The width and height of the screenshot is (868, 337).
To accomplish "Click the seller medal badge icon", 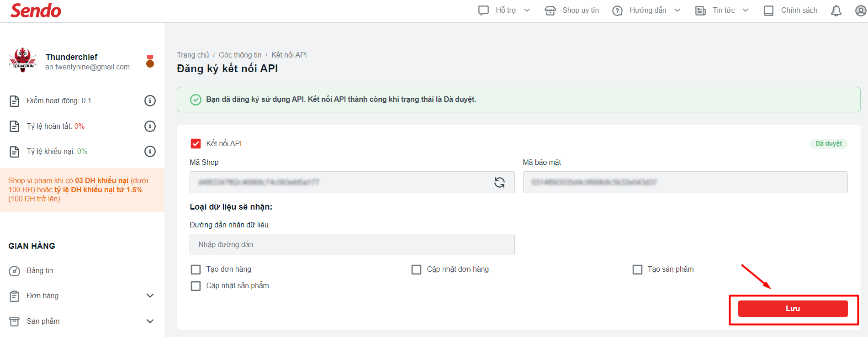I will point(150,61).
